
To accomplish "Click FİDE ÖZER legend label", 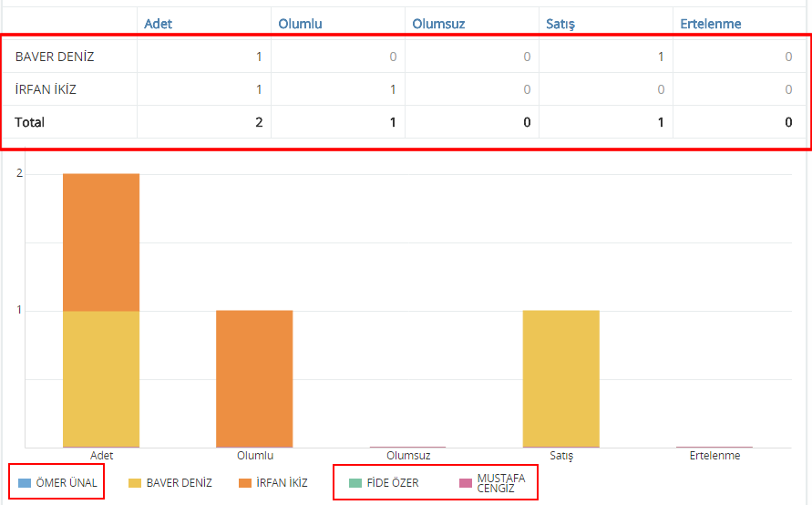I will point(393,483).
